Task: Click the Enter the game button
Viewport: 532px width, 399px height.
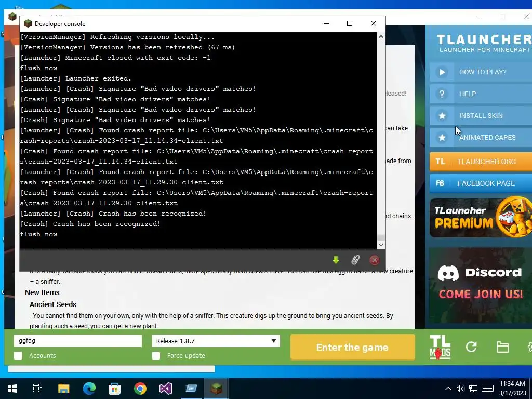Action: tap(353, 347)
